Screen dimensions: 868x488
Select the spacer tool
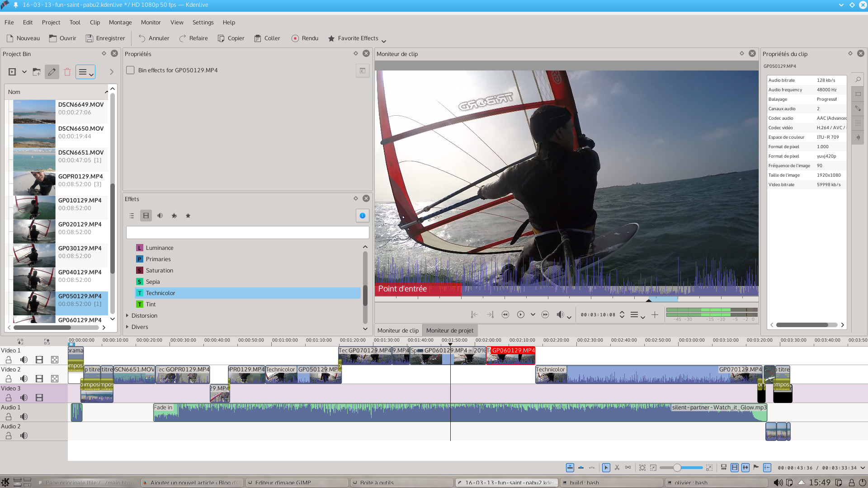(628, 468)
